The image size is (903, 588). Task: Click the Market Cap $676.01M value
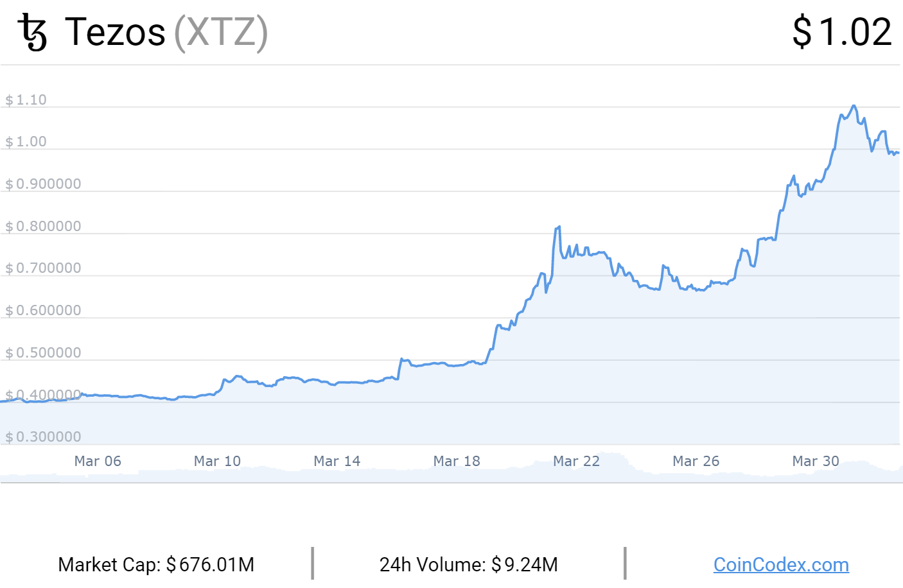[156, 565]
